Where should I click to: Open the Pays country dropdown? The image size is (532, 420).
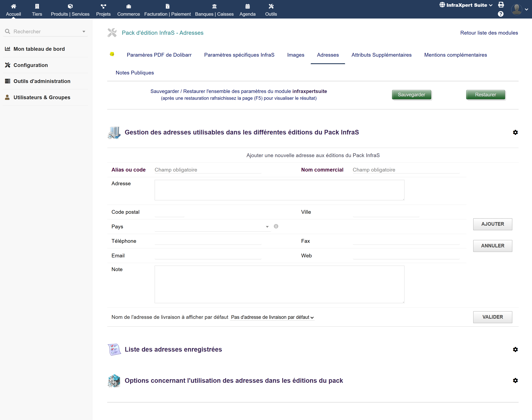tap(213, 227)
